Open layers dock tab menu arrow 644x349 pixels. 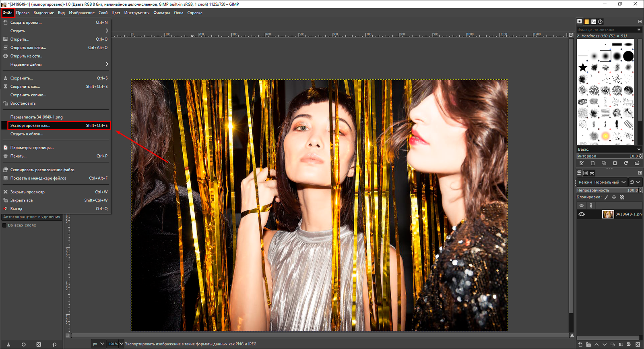pyautogui.click(x=640, y=173)
